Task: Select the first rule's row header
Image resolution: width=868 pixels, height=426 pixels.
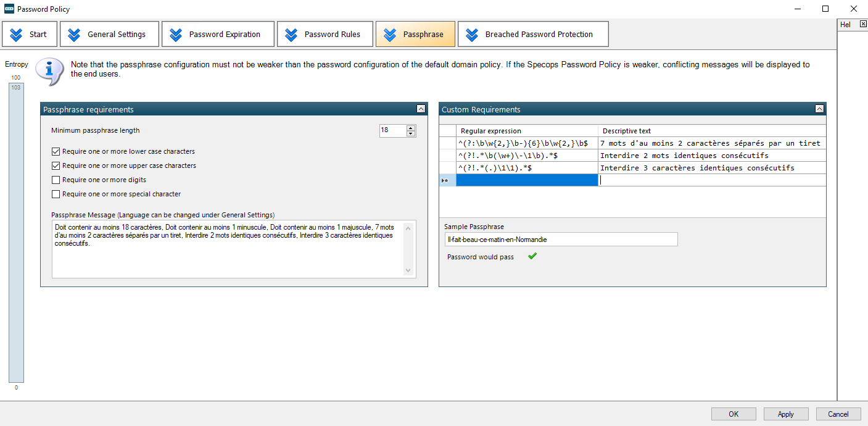Action: pos(447,143)
